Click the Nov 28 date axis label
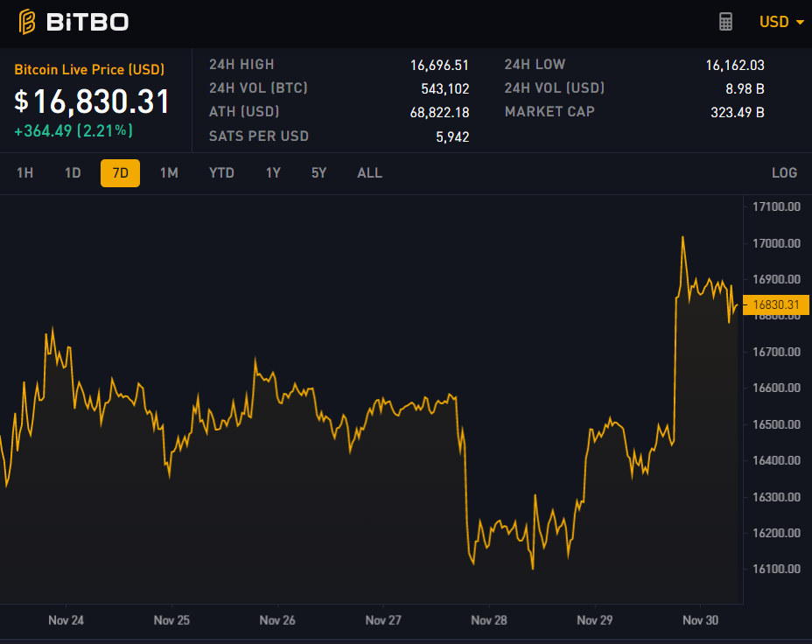812x644 pixels. point(489,620)
